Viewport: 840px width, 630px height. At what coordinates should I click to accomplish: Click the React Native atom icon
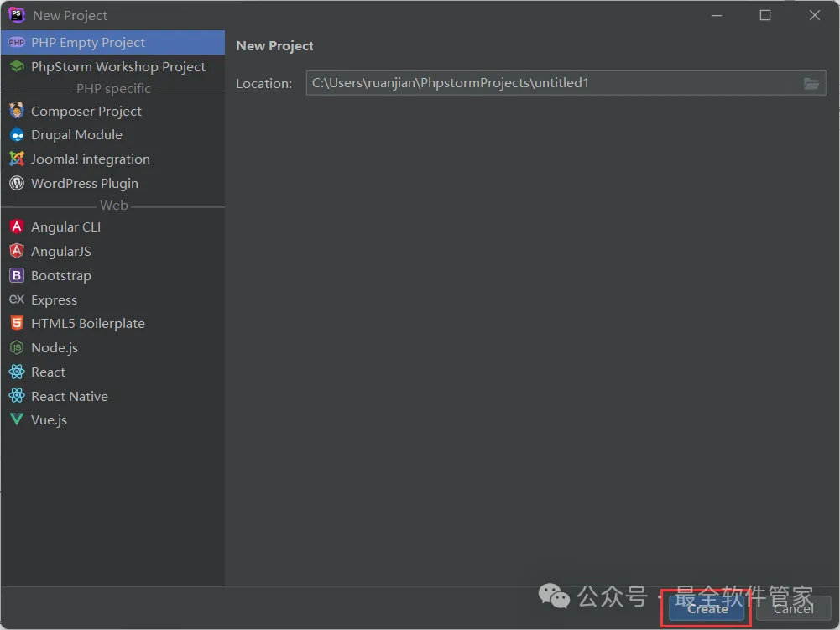pos(17,396)
